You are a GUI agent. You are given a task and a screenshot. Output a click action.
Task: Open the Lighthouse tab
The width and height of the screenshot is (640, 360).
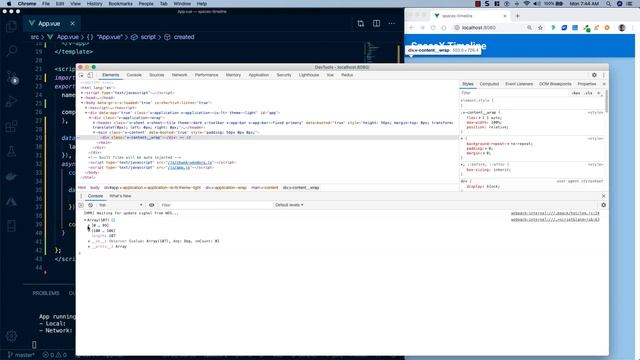(309, 75)
